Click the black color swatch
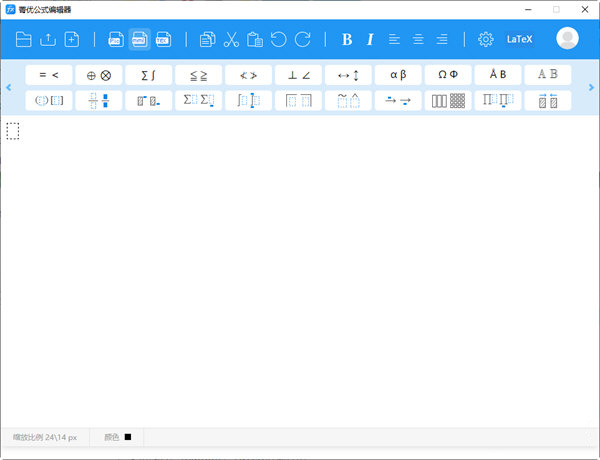Screen dimensions: 600x460 128,437
